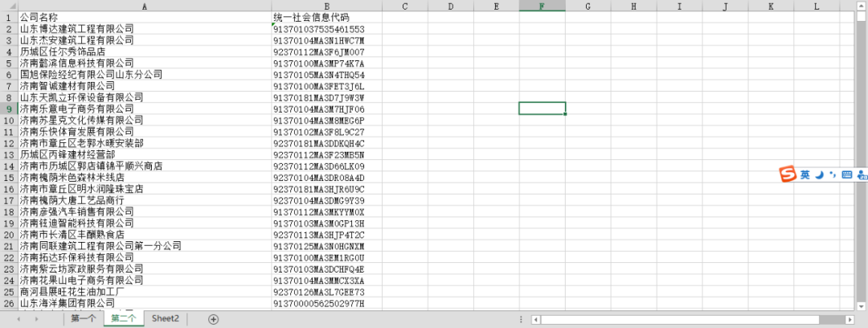Image resolution: width=868 pixels, height=328 pixels.
Task: Click code cell 91370103753546l553
Action: [x=326, y=29]
